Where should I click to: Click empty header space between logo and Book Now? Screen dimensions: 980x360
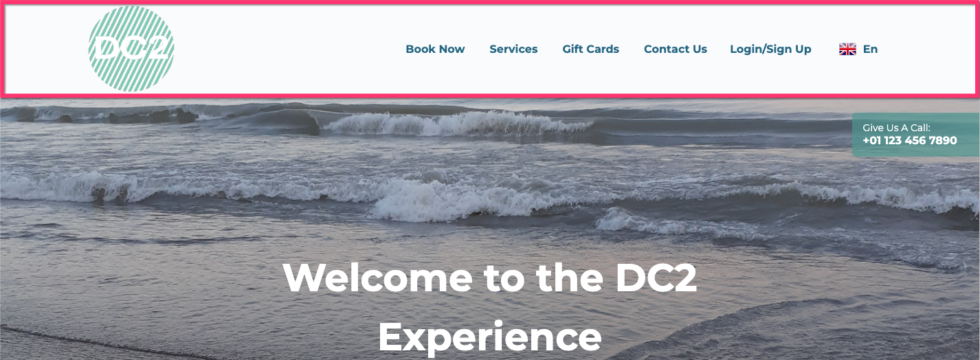pos(289,49)
